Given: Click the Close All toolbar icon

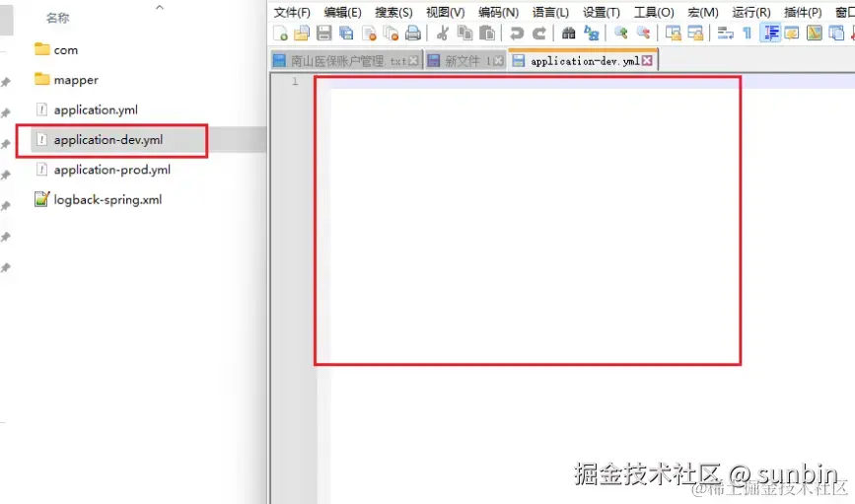Looking at the screenshot, I should (x=391, y=34).
